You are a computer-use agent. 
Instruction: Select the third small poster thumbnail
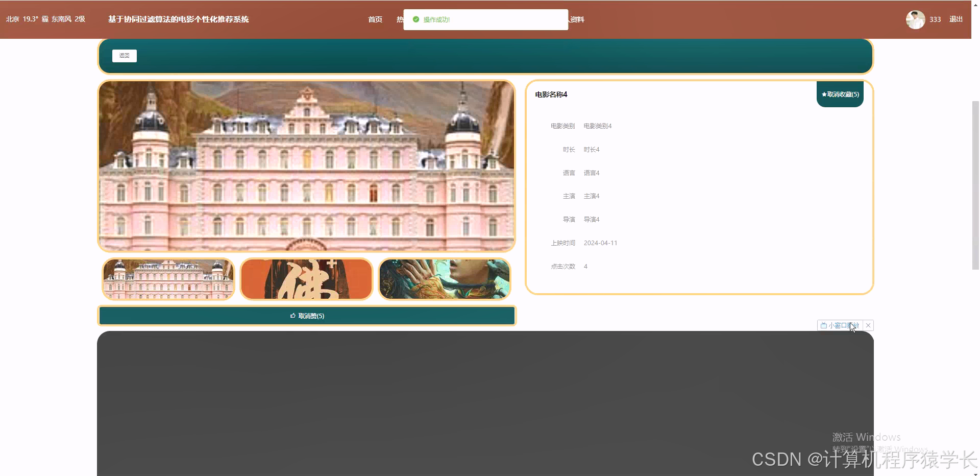point(444,279)
